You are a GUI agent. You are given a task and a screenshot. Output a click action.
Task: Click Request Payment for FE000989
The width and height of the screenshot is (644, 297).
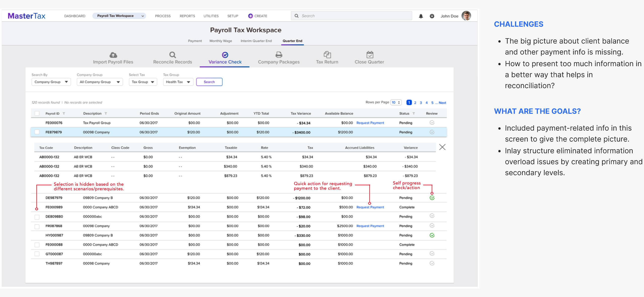tap(370, 207)
